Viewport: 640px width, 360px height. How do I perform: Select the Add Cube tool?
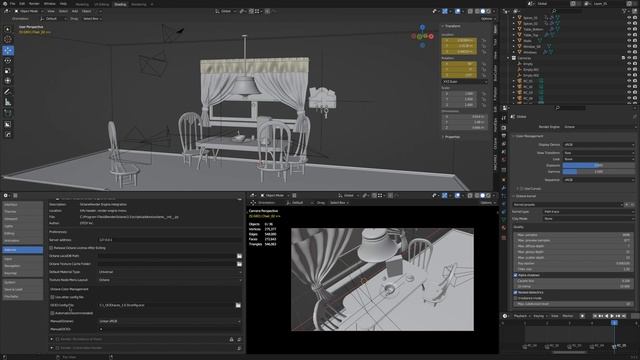(x=8, y=113)
